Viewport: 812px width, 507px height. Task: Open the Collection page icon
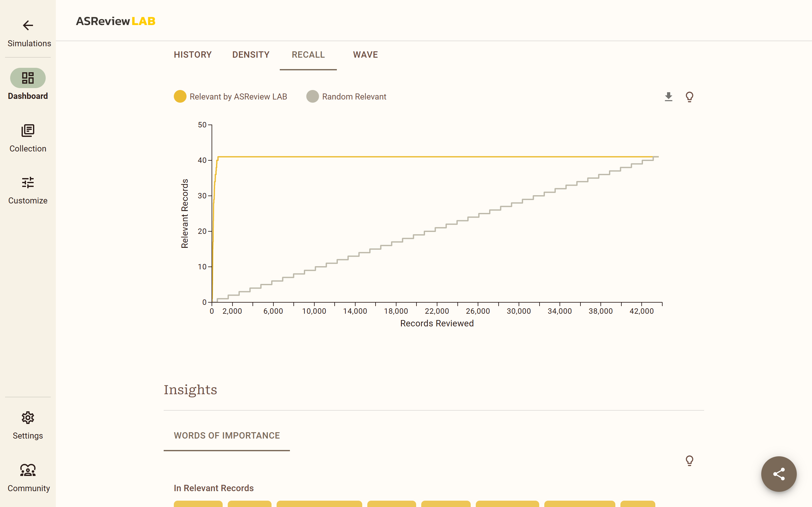[28, 131]
